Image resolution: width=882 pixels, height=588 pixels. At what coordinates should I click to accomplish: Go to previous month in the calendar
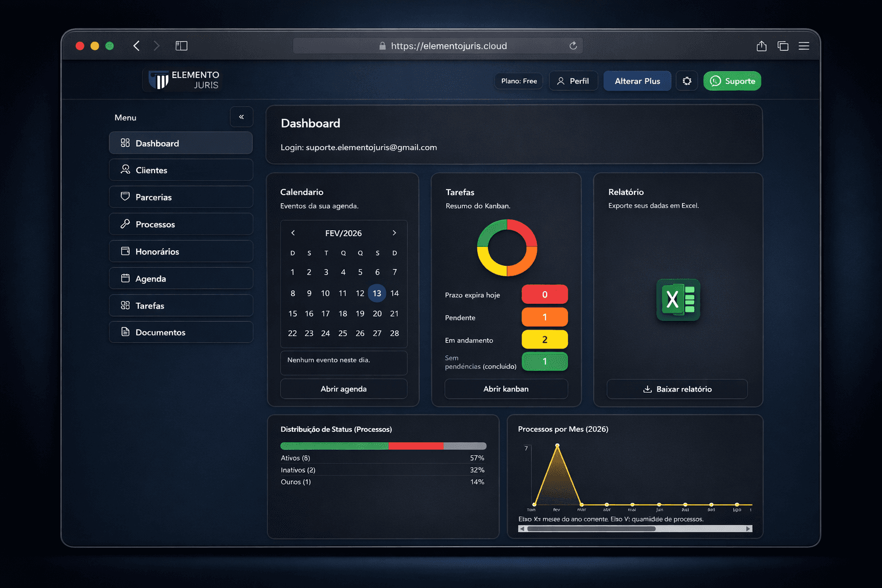click(x=293, y=233)
